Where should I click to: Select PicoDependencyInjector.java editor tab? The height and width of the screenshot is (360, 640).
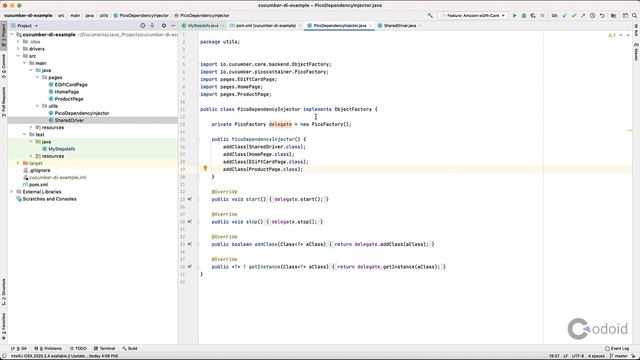tap(340, 26)
